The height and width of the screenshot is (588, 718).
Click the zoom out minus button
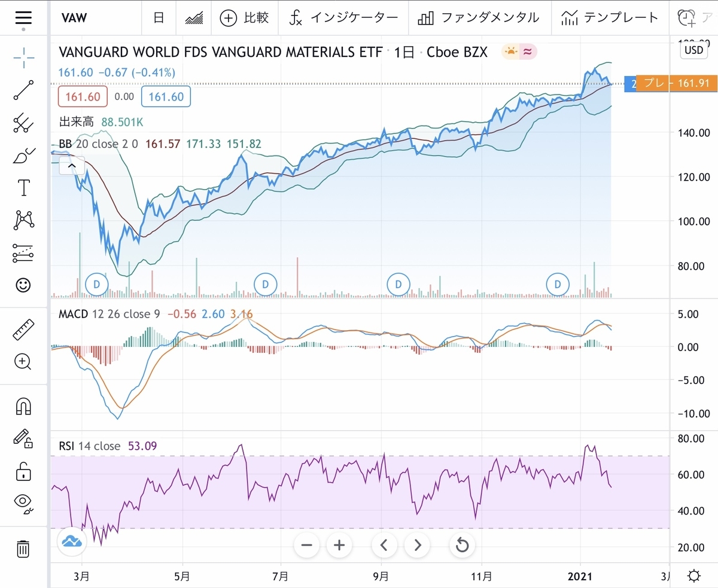tap(307, 545)
